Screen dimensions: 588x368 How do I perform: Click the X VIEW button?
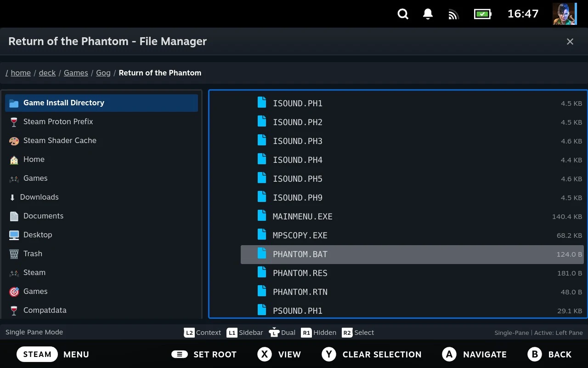[x=279, y=354]
